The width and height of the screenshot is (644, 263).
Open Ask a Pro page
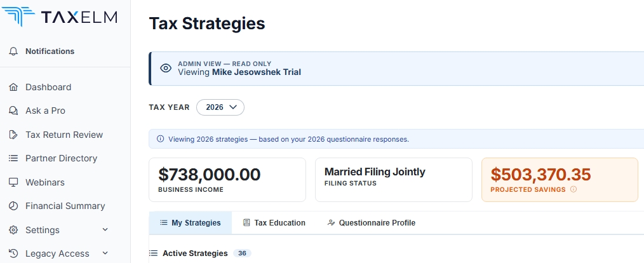point(45,111)
